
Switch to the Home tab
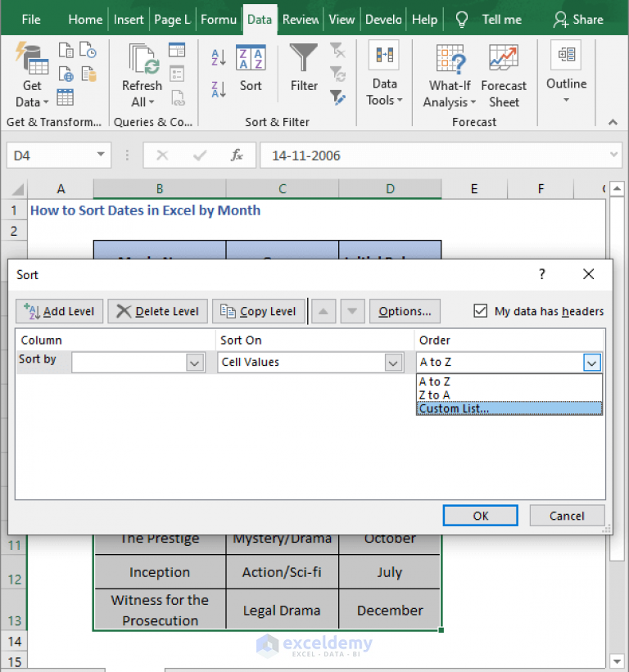[85, 20]
